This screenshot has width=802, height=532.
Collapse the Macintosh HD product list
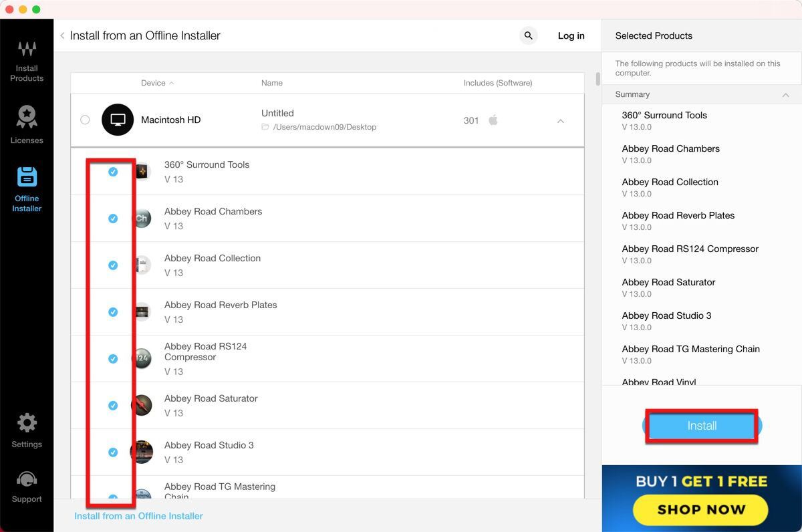(x=561, y=121)
